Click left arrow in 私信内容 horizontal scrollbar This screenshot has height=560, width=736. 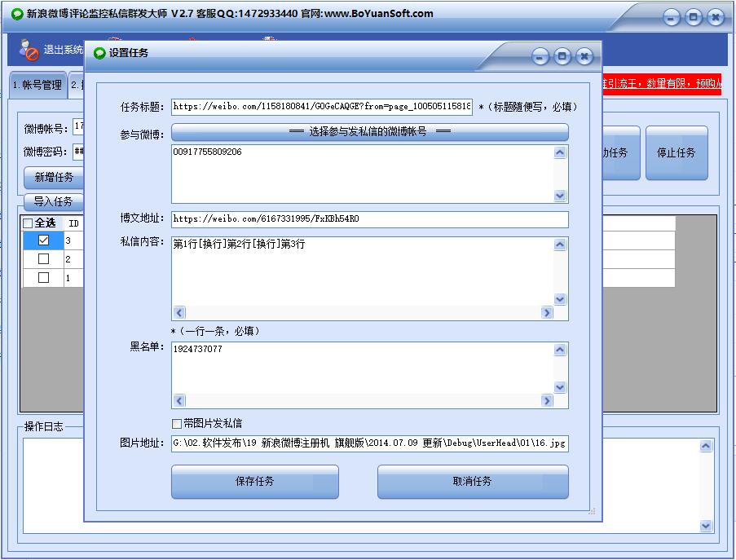coord(179,313)
